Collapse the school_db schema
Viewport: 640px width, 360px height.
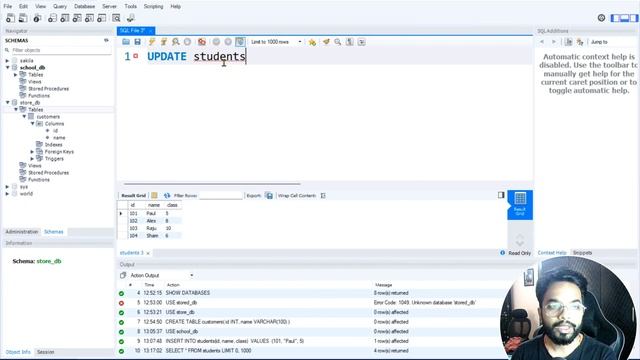7,67
